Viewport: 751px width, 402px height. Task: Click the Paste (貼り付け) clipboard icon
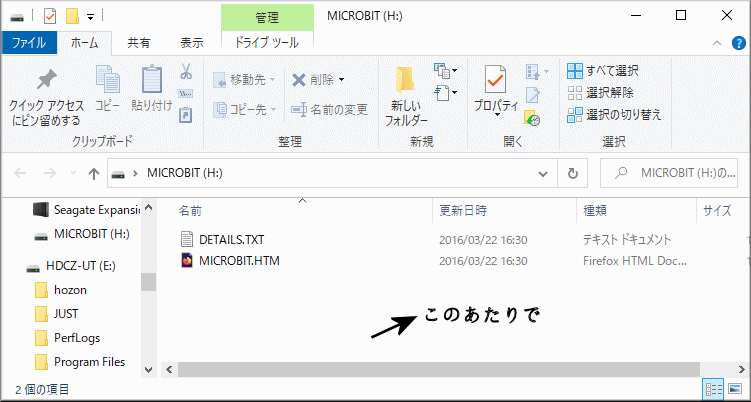(152, 79)
